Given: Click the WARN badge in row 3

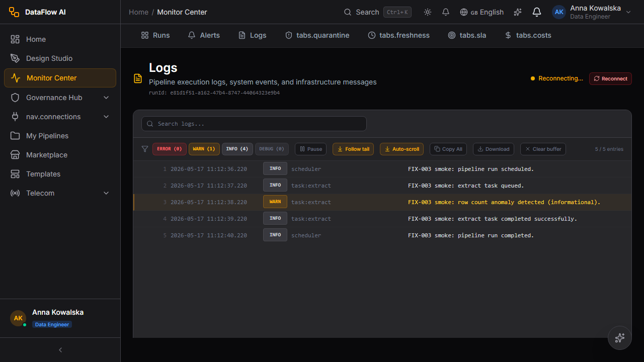Looking at the screenshot, I should click(275, 202).
